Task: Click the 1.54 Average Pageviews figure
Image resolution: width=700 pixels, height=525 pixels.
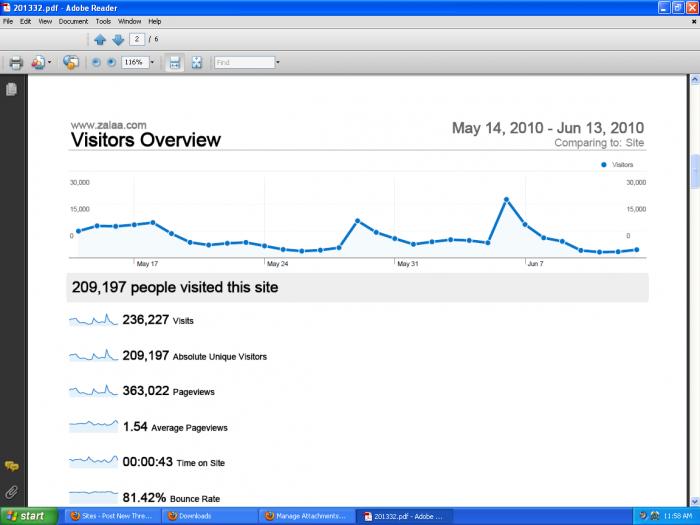Action: [175, 427]
